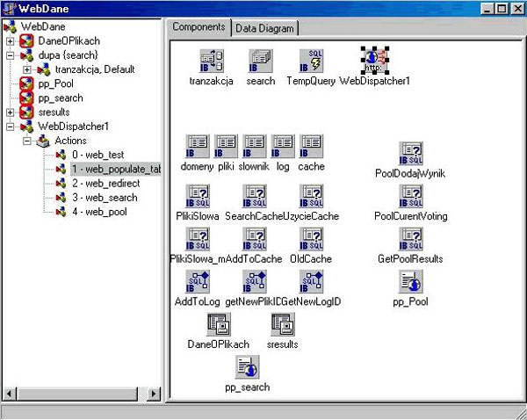
Task: Click the PoolDodajWynik SQL component
Action: (411, 153)
